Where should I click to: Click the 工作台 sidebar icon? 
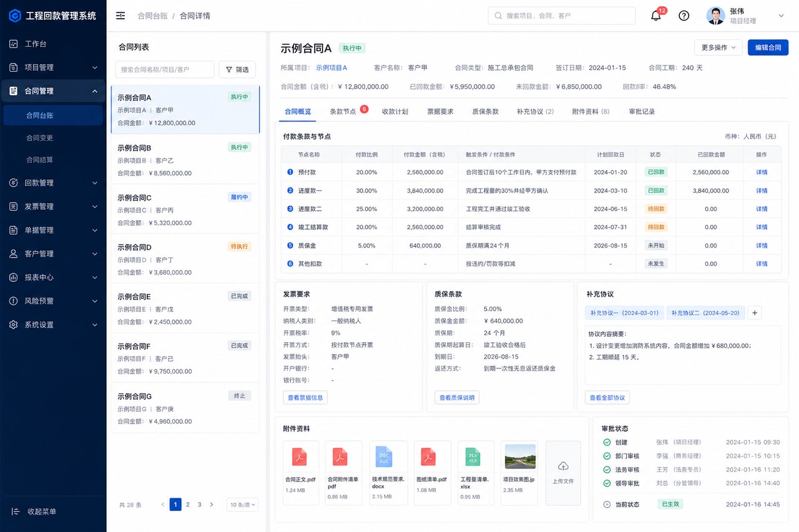pos(13,44)
